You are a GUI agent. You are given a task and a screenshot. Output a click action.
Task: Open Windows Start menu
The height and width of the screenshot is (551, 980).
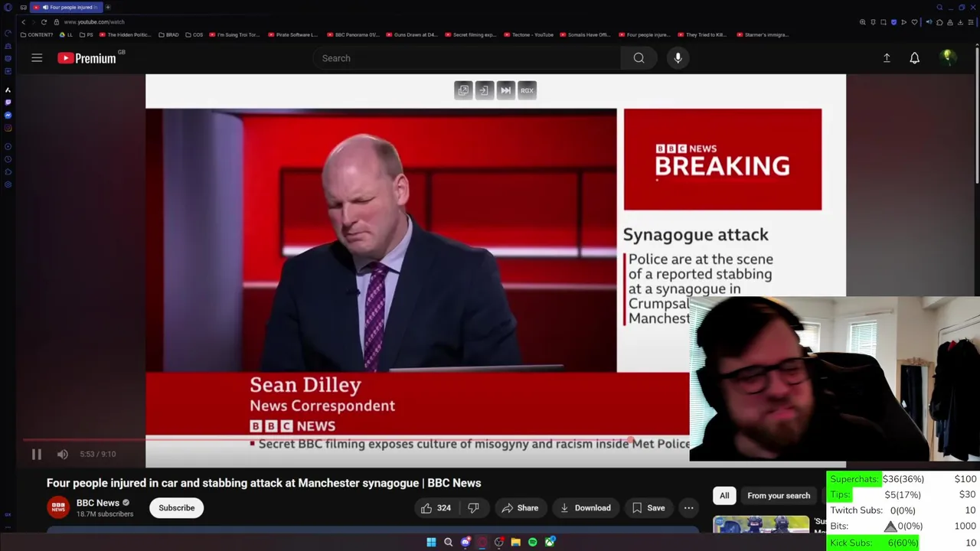click(431, 542)
